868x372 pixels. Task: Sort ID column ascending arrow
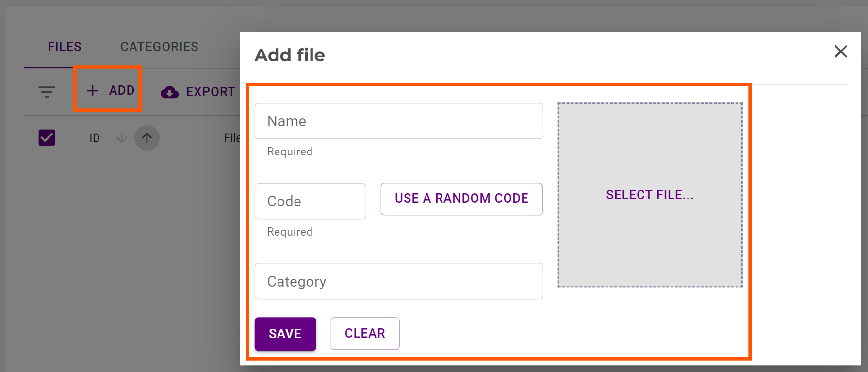[x=147, y=138]
